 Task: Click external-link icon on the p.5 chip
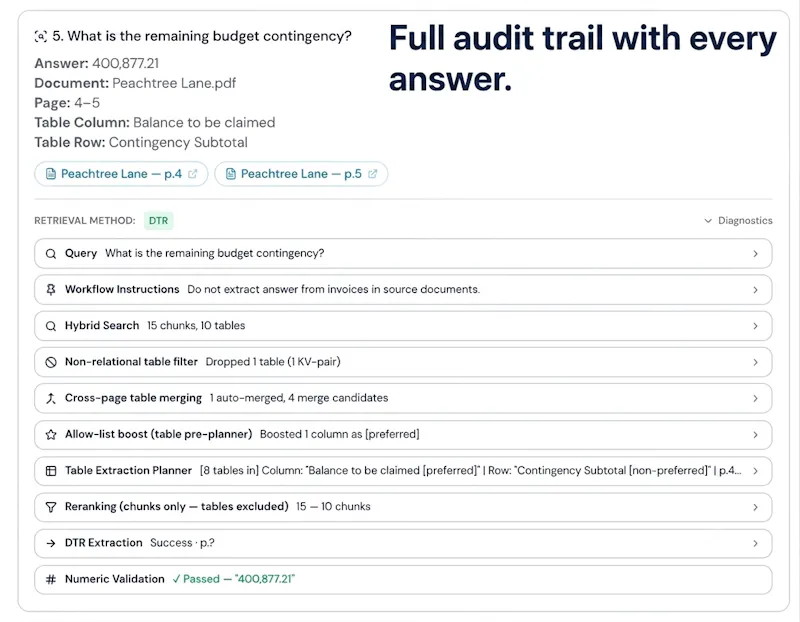tap(372, 174)
